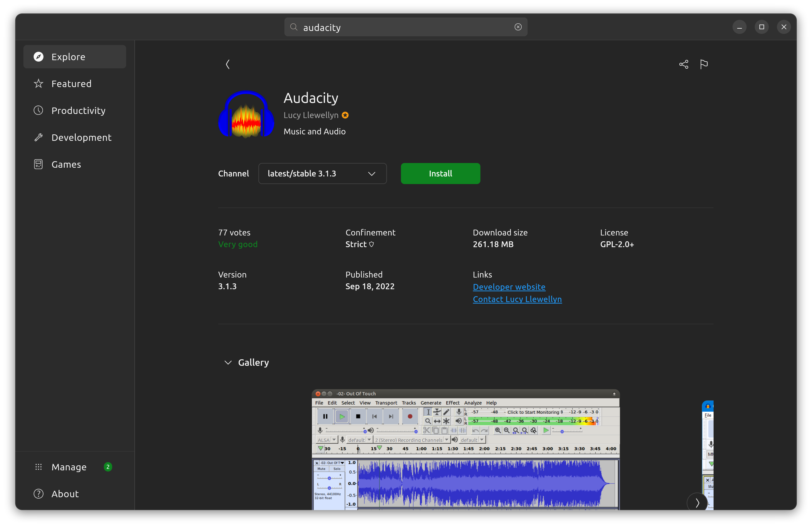This screenshot has height=527, width=812.
Task: Click the Audacity headphones app icon
Action: click(x=246, y=114)
